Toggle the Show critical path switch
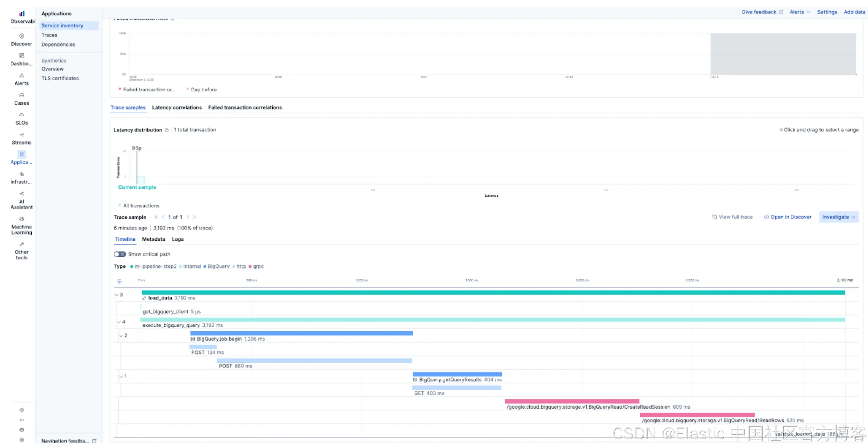Screen dimensions: 868x448 pyautogui.click(x=120, y=254)
